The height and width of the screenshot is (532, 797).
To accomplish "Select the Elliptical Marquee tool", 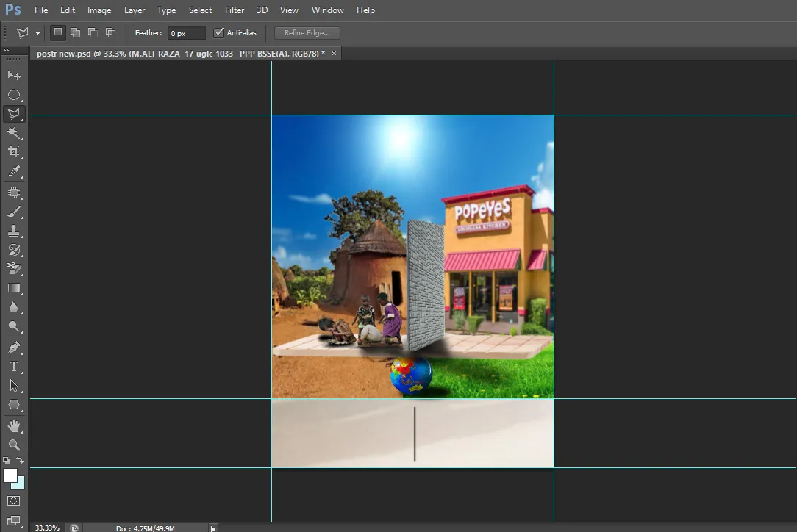I will click(14, 95).
